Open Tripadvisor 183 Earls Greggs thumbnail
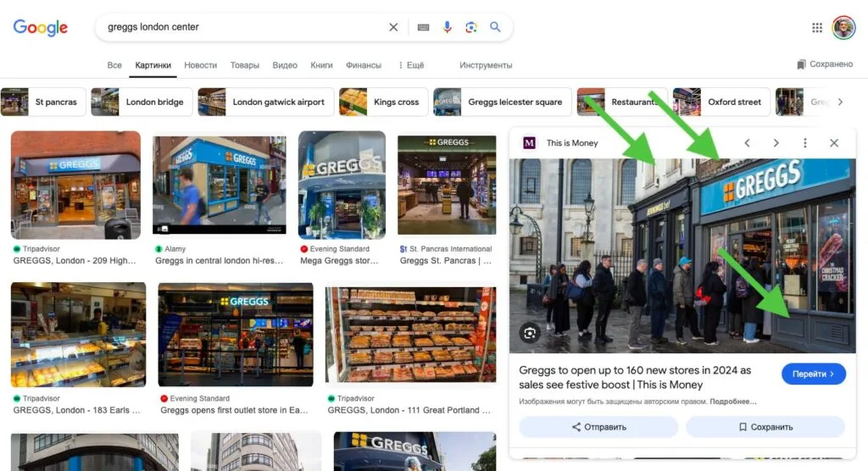 pos(79,335)
